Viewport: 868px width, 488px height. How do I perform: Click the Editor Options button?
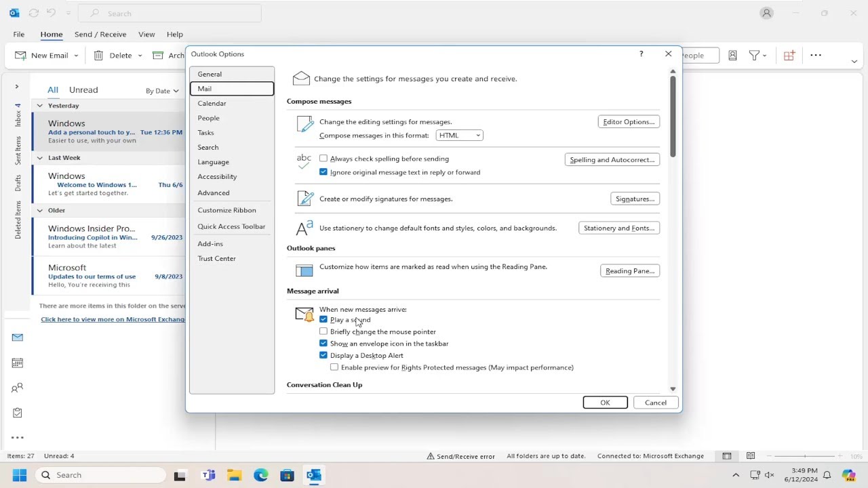pos(629,122)
